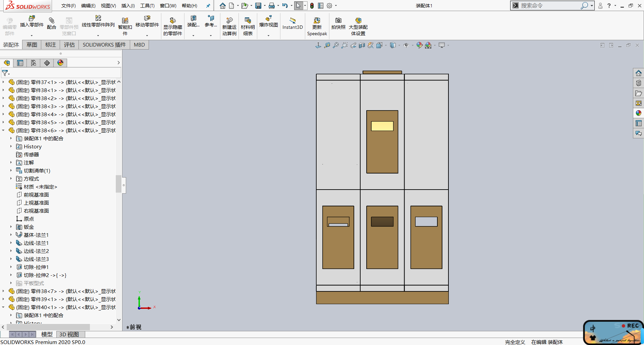The width and height of the screenshot is (644, 345).
Task: Collapse the 零件38<6> tree node
Action: [3, 130]
